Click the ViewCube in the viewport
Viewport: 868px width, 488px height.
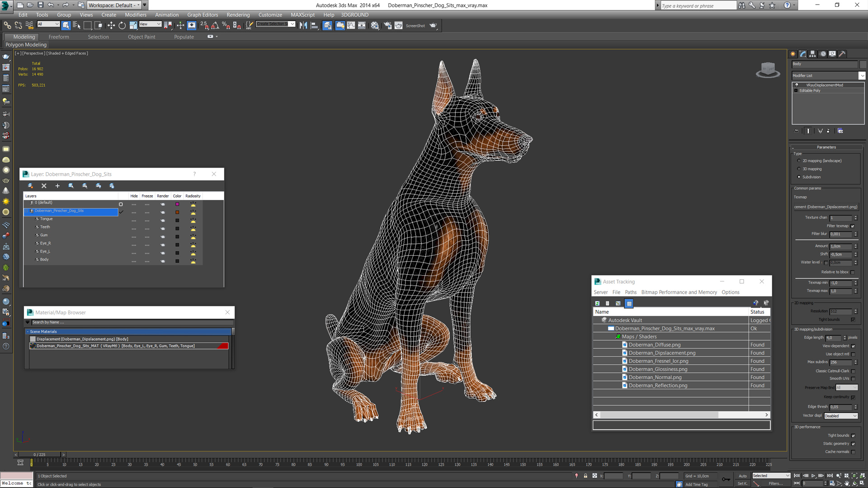(768, 70)
